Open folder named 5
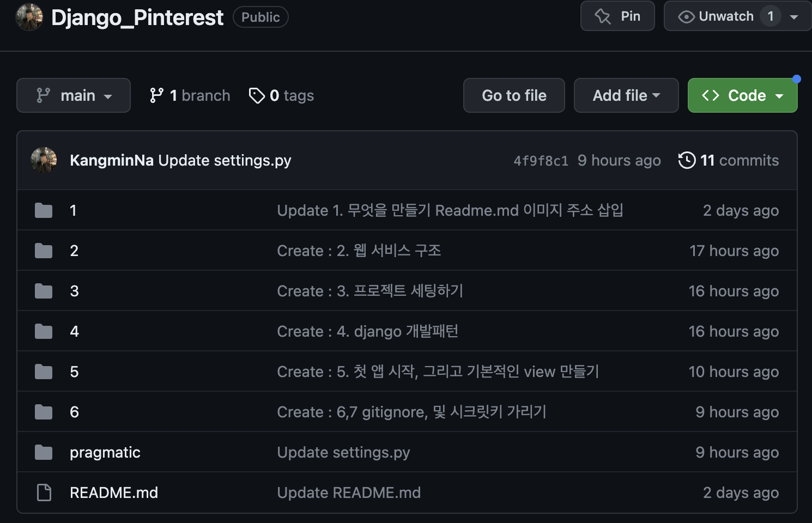 click(x=74, y=372)
